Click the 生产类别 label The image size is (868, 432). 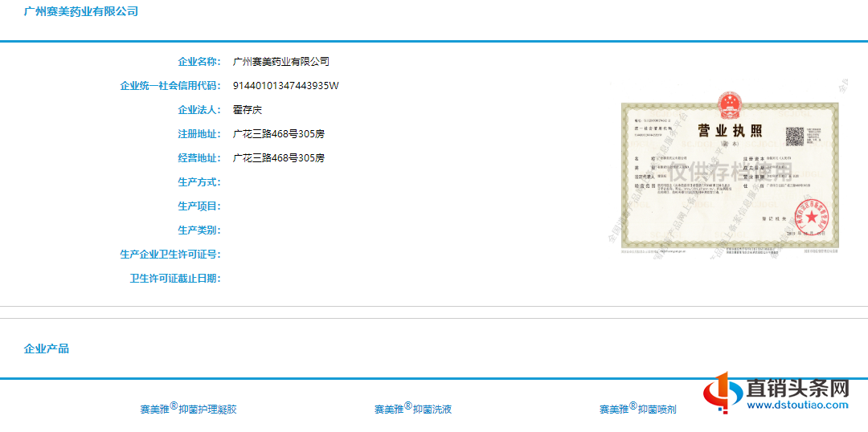tap(199, 230)
